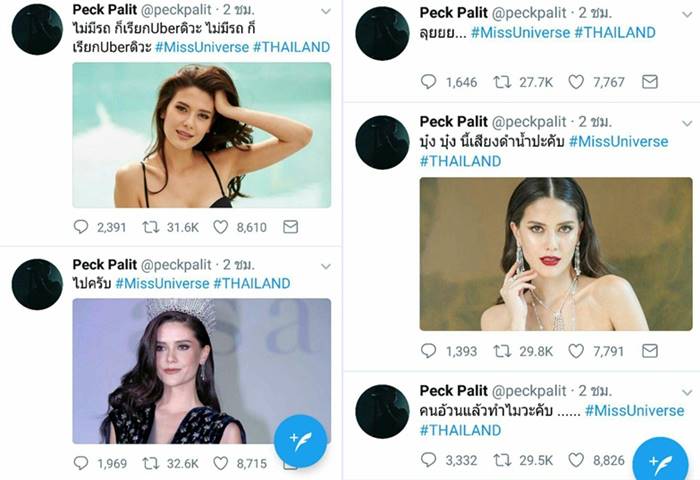Like the tweet with 7,767 likes
This screenshot has width=700, height=480.
click(577, 82)
